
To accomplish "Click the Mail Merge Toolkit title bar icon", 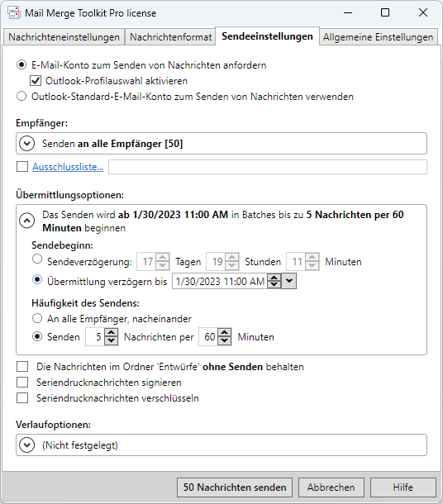I will pos(14,12).
